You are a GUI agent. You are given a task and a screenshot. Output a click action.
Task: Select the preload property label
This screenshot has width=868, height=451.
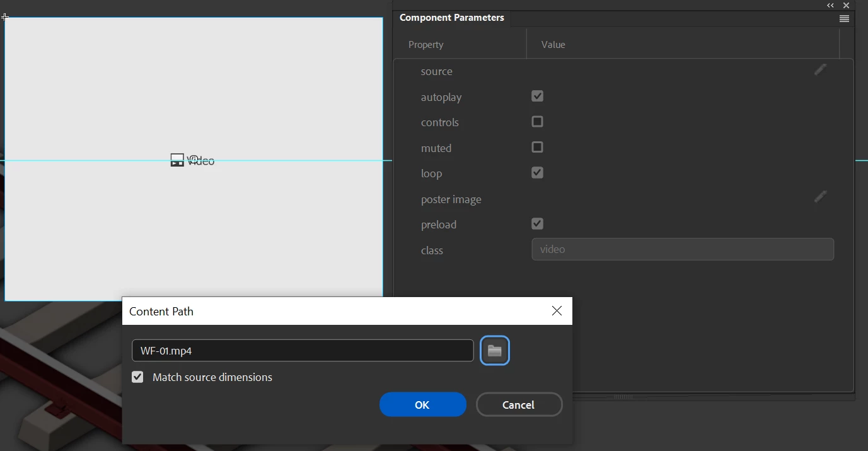click(439, 225)
